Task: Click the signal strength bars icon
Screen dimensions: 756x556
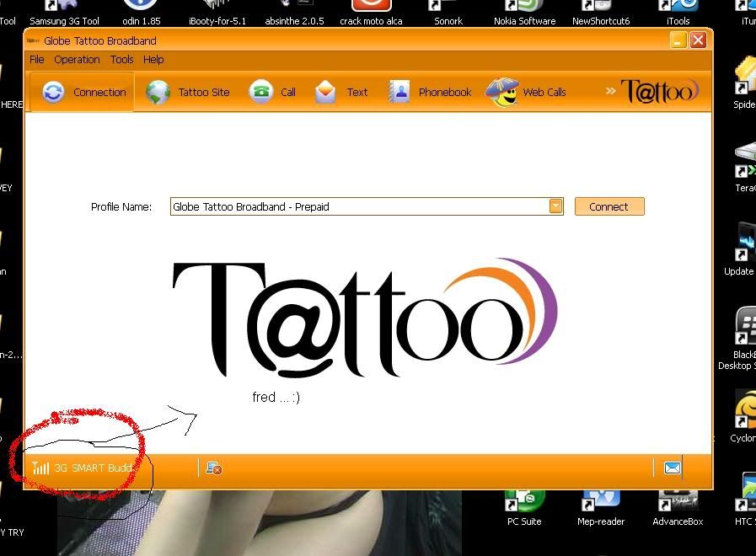Action: pyautogui.click(x=40, y=468)
